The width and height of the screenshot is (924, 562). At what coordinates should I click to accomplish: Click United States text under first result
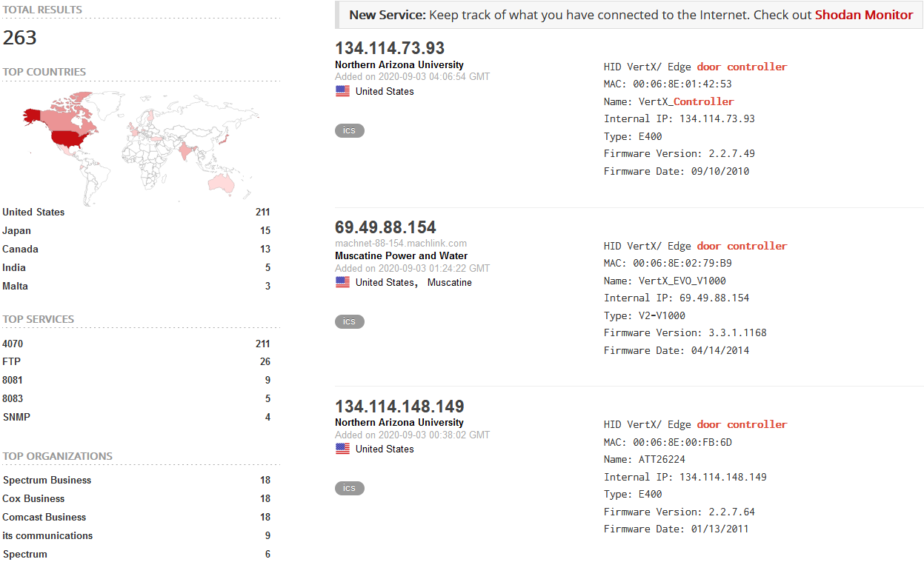pyautogui.click(x=385, y=91)
